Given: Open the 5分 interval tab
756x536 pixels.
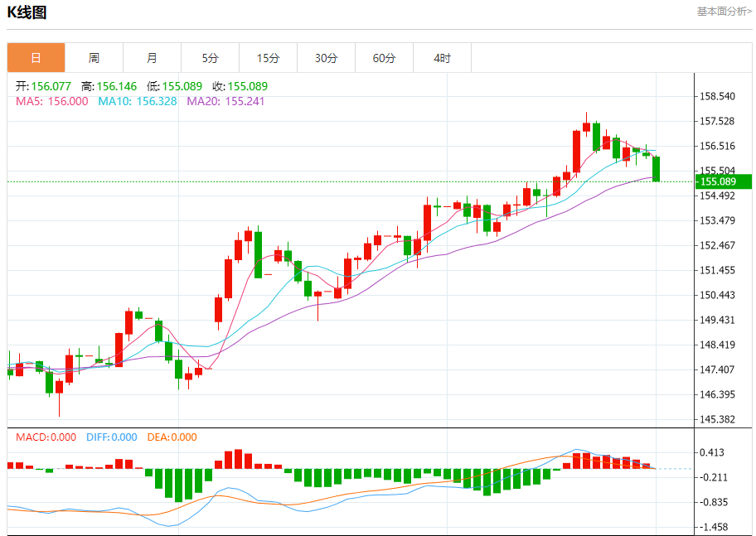Looking at the screenshot, I should pos(211,58).
